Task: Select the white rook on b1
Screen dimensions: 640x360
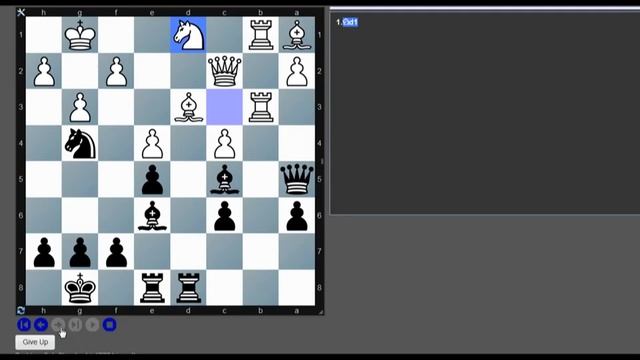Action: tap(260, 35)
